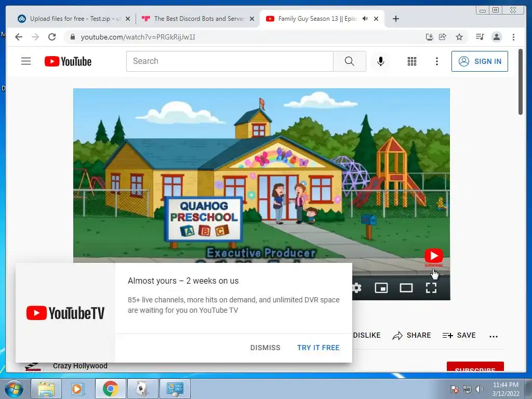Click SAVE to playlist
This screenshot has width=532, height=399.
pos(459,335)
